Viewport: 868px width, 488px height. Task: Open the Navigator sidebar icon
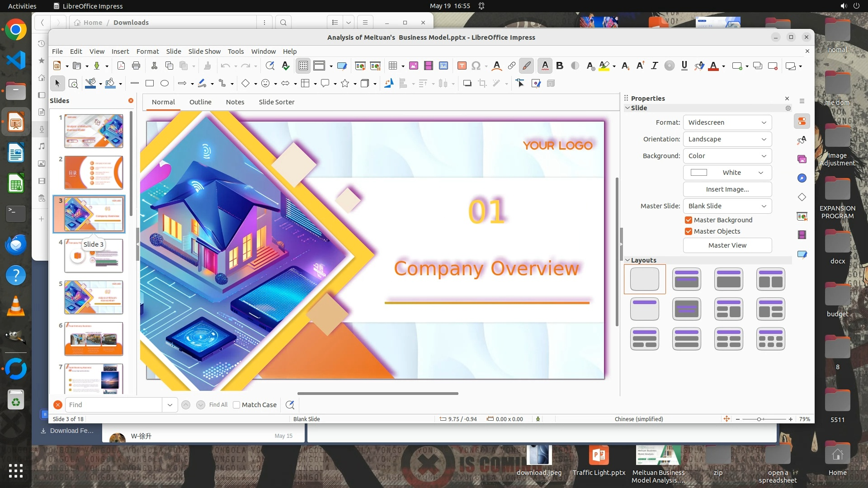click(802, 178)
